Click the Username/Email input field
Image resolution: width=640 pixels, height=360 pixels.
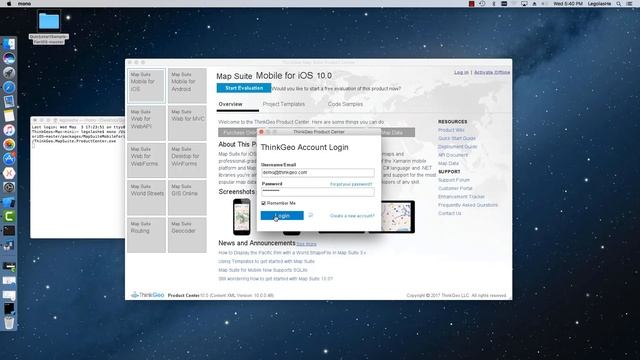point(318,172)
